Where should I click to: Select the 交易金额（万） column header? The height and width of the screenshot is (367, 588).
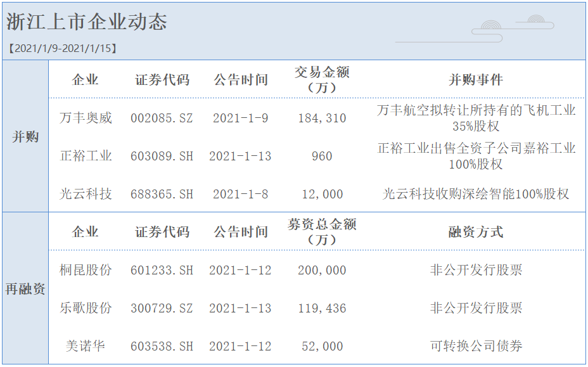(322, 79)
